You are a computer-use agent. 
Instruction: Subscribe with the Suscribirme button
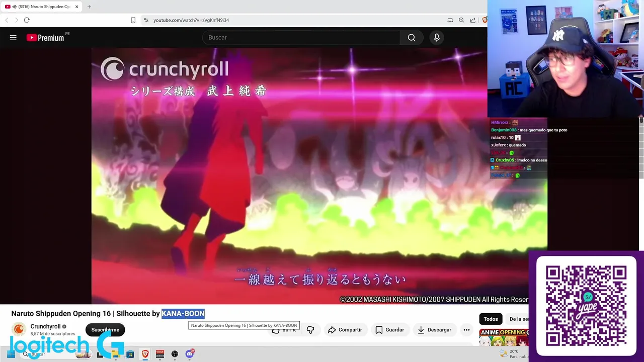105,330
